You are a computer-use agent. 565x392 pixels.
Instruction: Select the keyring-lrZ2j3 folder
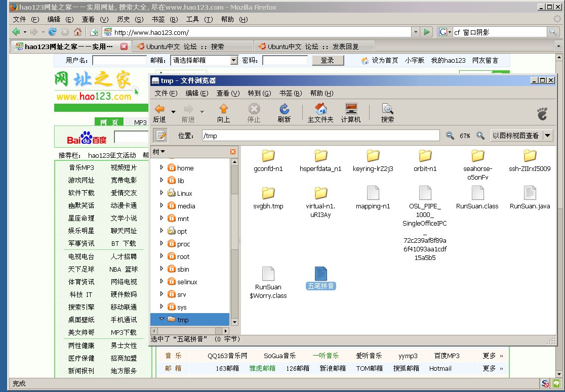(x=373, y=156)
